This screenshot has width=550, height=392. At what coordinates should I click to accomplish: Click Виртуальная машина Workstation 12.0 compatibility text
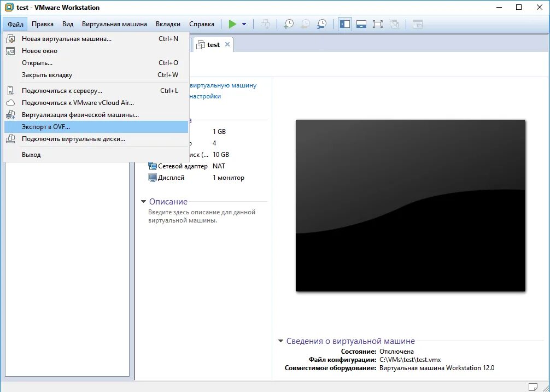437,368
